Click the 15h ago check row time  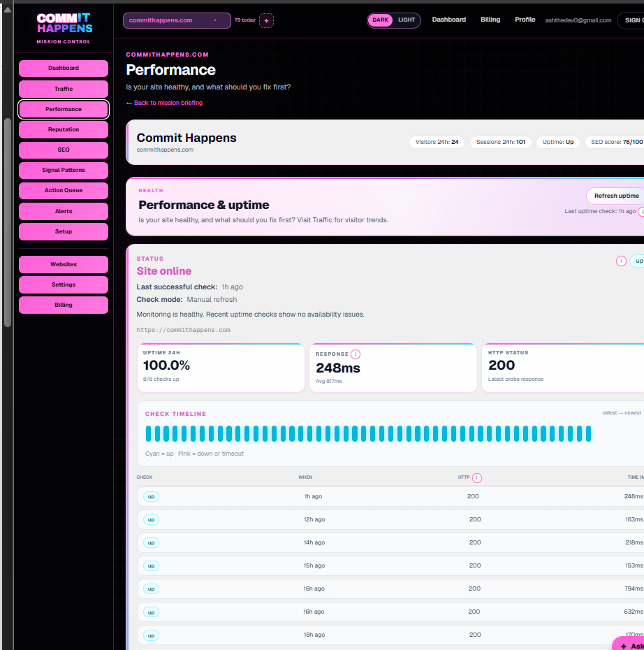[314, 566]
